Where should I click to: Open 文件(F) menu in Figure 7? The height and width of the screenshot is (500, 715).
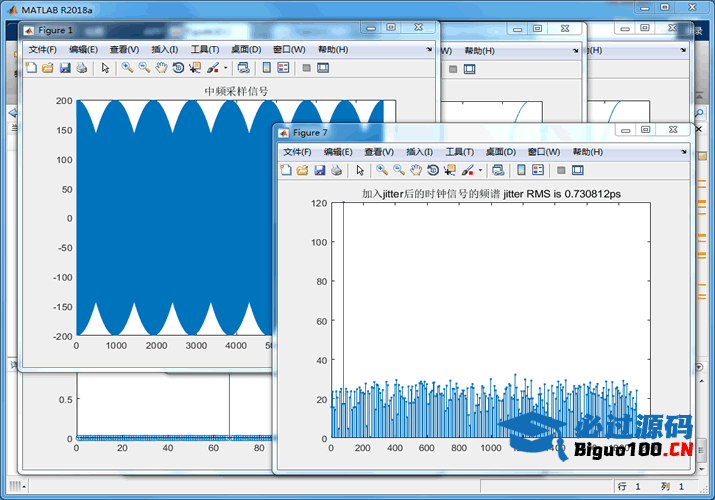297,152
